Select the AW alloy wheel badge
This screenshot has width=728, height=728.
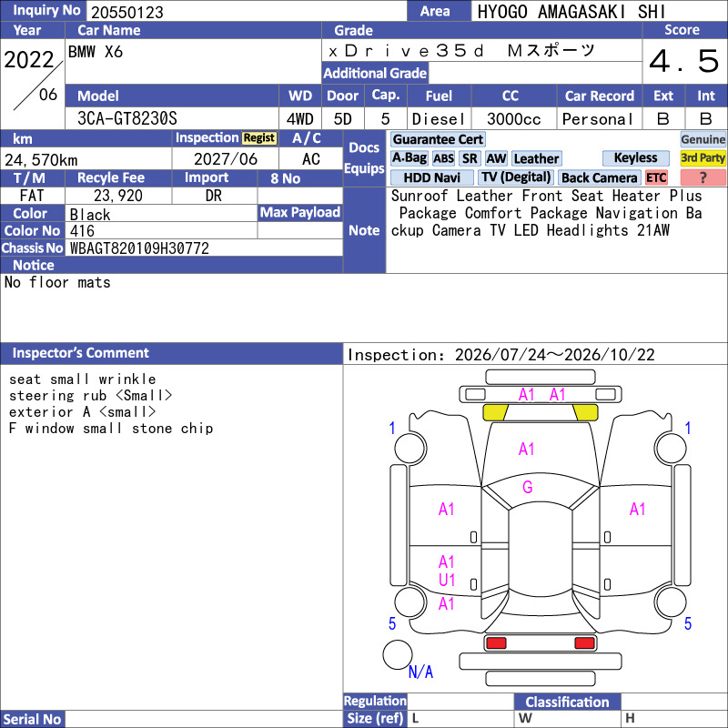click(x=496, y=158)
